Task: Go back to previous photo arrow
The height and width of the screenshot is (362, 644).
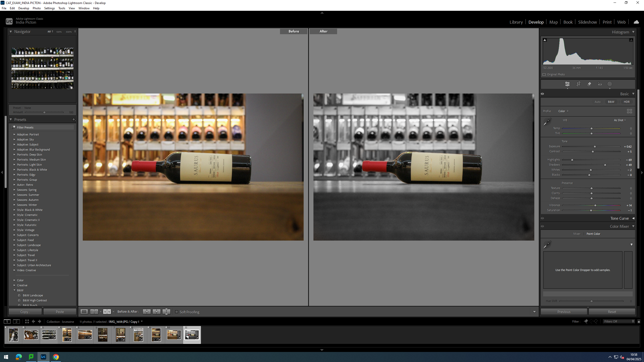Action: pyautogui.click(x=33, y=322)
